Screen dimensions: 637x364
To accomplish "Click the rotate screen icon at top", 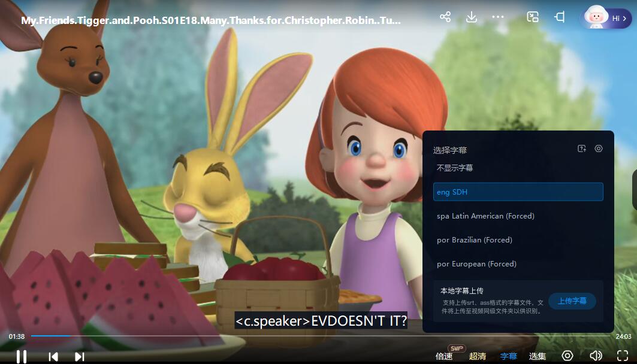I will pyautogui.click(x=560, y=17).
